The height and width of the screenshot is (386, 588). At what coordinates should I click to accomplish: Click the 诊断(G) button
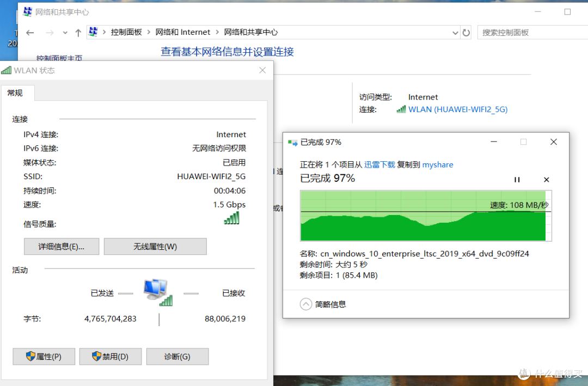pyautogui.click(x=177, y=357)
